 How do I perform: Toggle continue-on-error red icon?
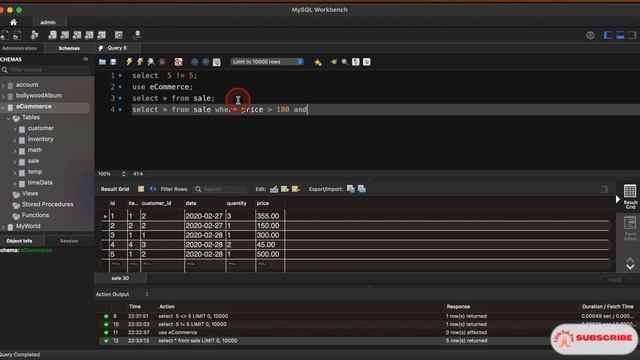[178, 62]
